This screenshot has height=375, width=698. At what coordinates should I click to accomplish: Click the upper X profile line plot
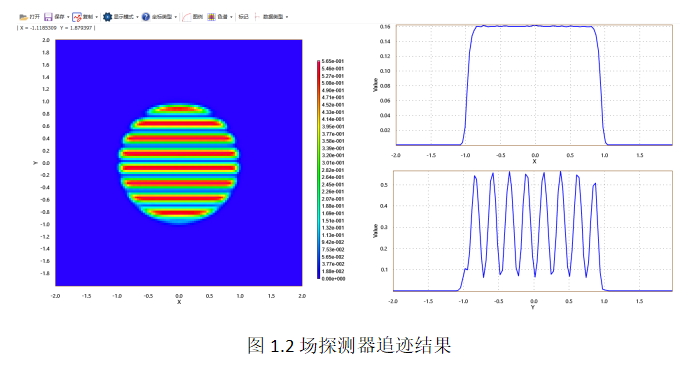coord(534,85)
